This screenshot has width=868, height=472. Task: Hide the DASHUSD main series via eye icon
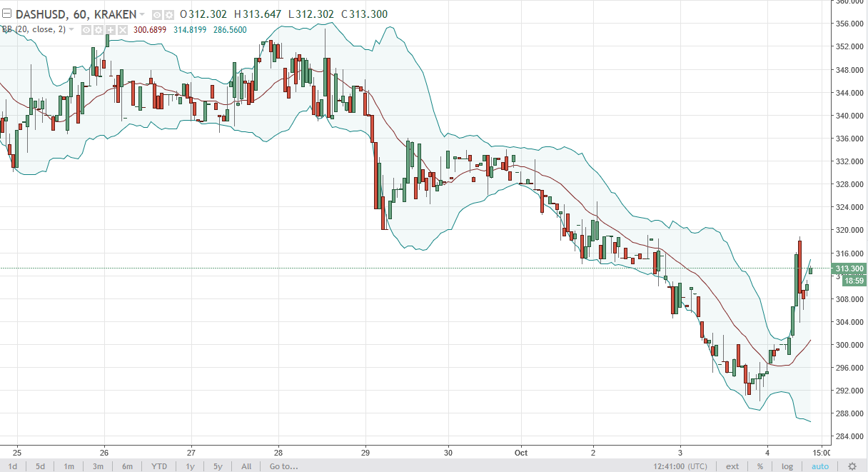tap(157, 14)
